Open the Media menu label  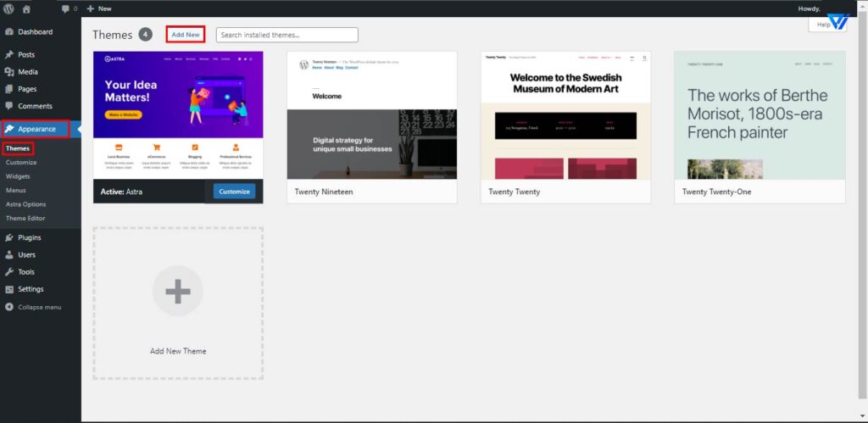28,72
